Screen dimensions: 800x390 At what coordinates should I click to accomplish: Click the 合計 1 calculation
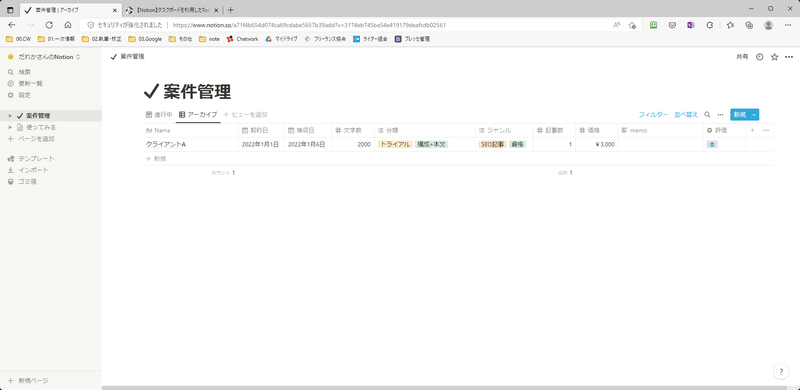565,173
